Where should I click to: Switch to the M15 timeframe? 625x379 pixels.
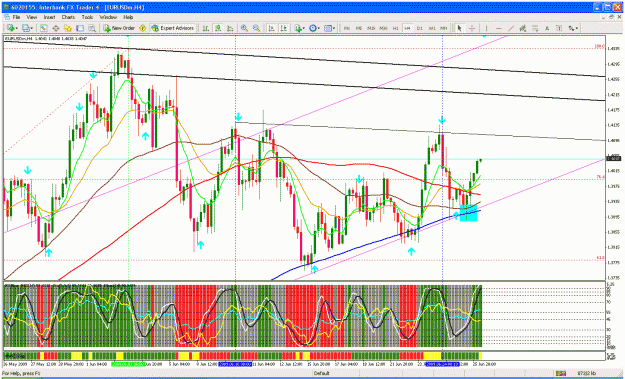pyautogui.click(x=371, y=28)
